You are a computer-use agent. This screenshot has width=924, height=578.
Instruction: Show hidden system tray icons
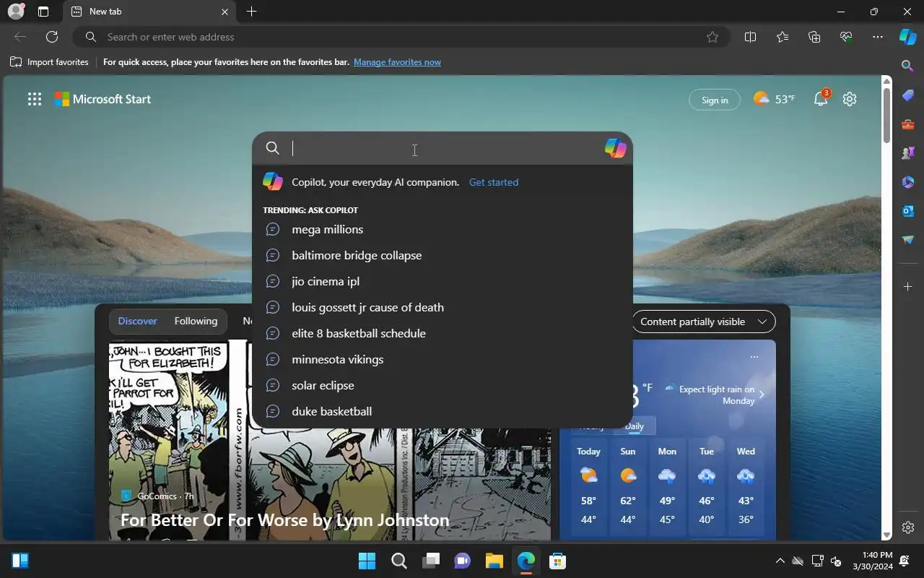tap(780, 561)
